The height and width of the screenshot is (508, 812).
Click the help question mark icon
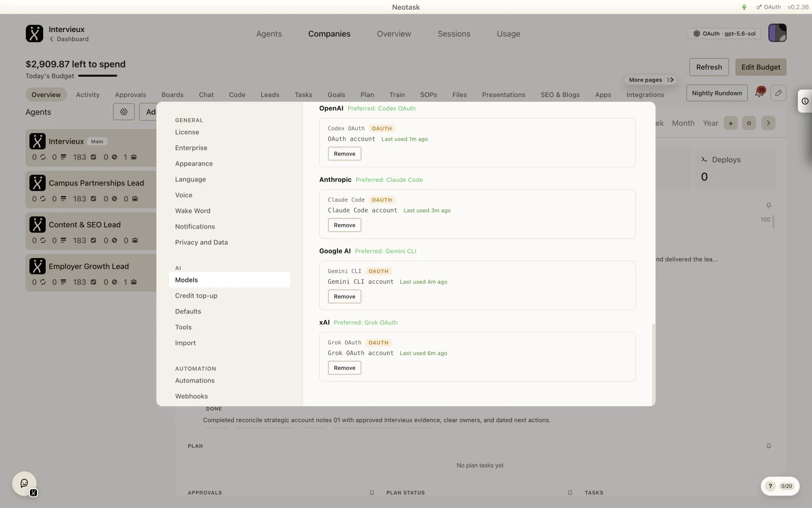click(770, 486)
